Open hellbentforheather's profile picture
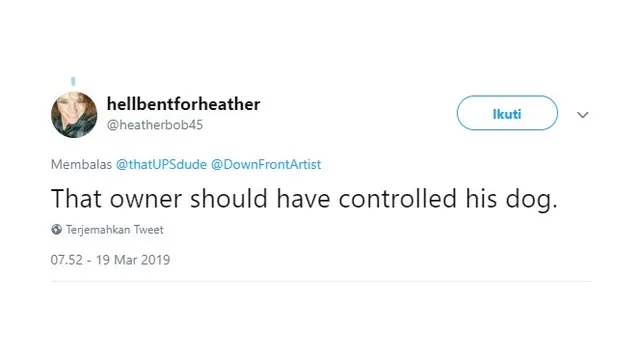The image size is (640, 360). (x=74, y=115)
